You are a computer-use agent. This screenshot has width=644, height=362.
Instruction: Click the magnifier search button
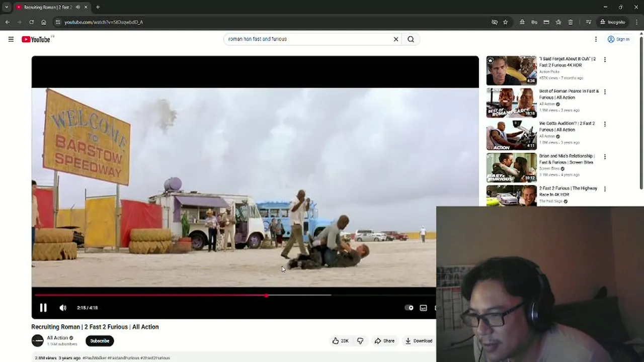[x=411, y=39]
